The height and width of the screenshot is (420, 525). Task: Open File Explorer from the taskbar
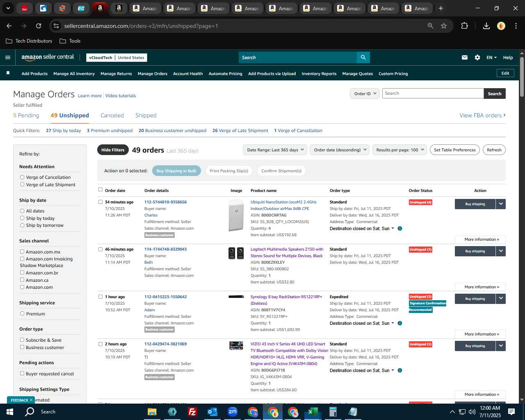click(152, 412)
